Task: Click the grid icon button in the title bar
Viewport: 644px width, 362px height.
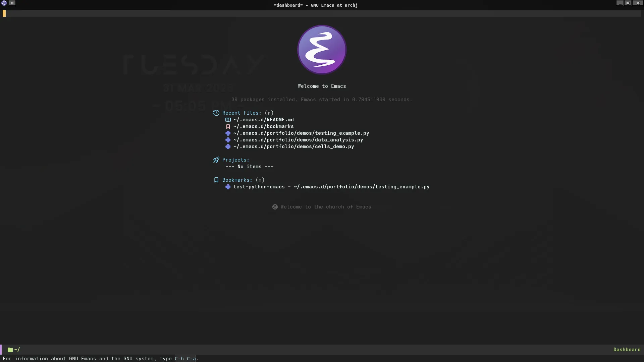Action: pyautogui.click(x=12, y=3)
